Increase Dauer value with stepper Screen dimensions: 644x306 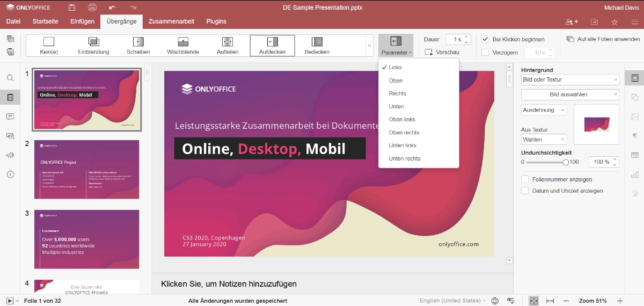(466, 37)
